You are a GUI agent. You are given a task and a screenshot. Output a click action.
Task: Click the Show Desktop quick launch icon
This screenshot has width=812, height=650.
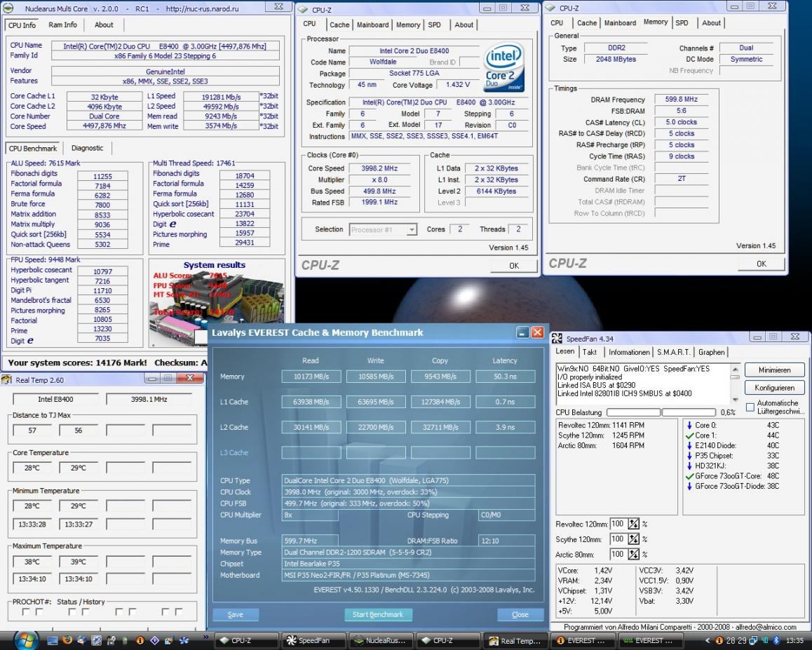click(53, 641)
